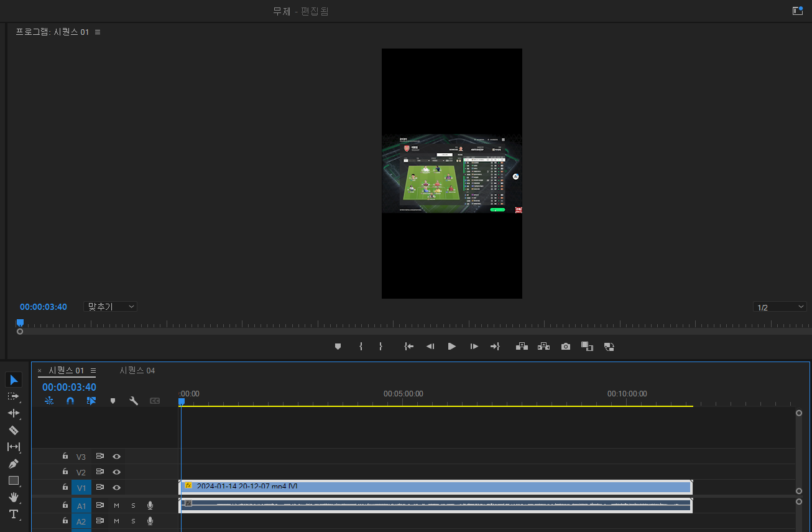Select the Type tool

point(14,514)
